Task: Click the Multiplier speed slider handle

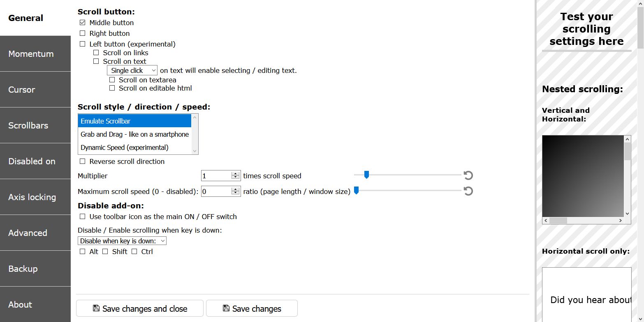Action: tap(366, 175)
